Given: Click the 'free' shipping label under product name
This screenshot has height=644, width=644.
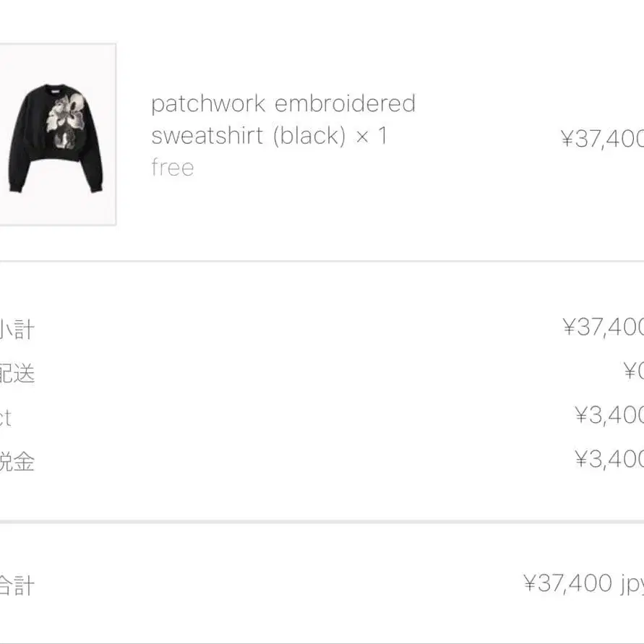Looking at the screenshot, I should tap(172, 167).
